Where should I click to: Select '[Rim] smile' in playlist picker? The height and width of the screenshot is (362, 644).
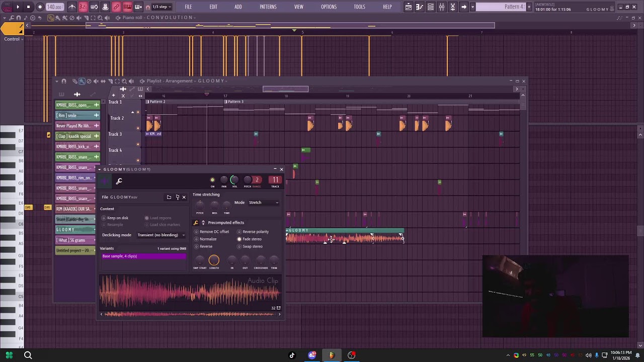(77, 115)
